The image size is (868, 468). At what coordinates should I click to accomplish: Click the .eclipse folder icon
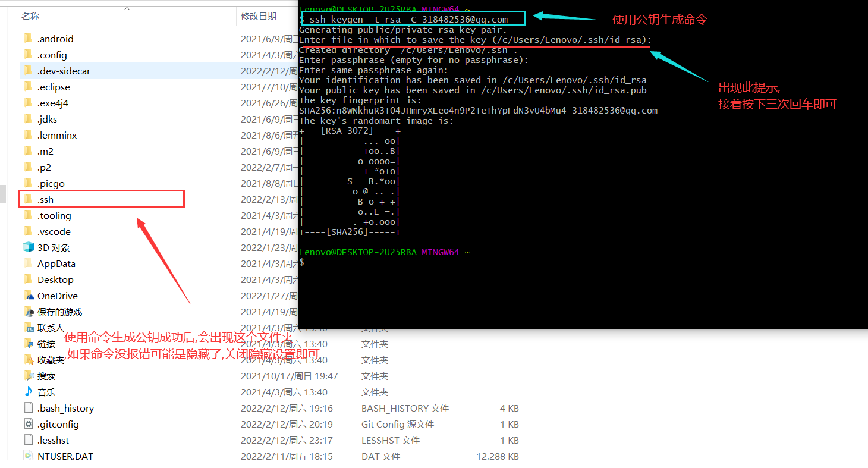pyautogui.click(x=28, y=87)
